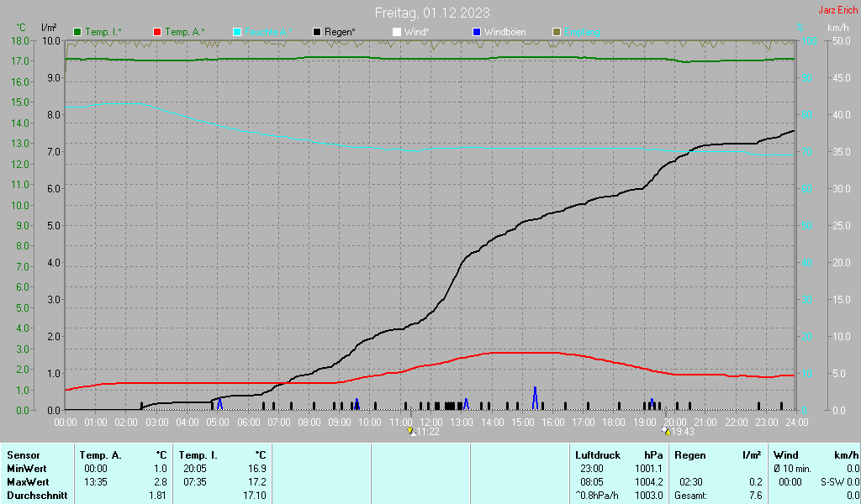Click the blue Windböen legend square
Viewport: 861px width, 504px height.
[477, 32]
